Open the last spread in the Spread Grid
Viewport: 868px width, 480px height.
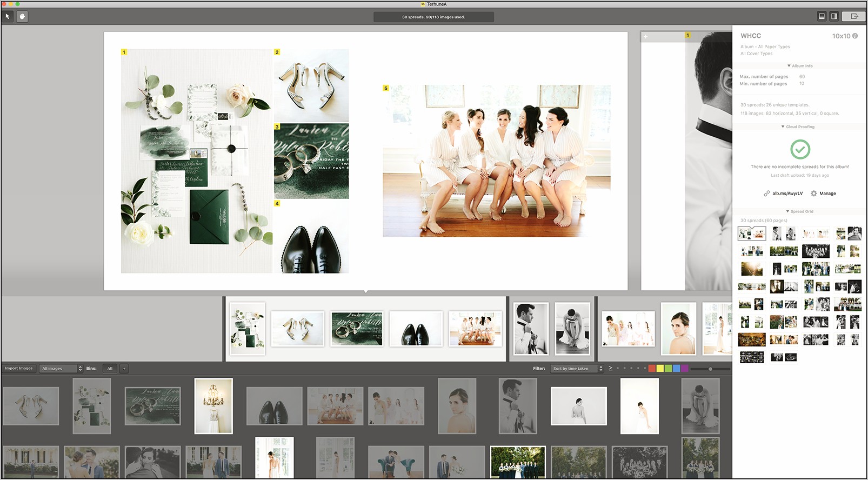point(784,357)
